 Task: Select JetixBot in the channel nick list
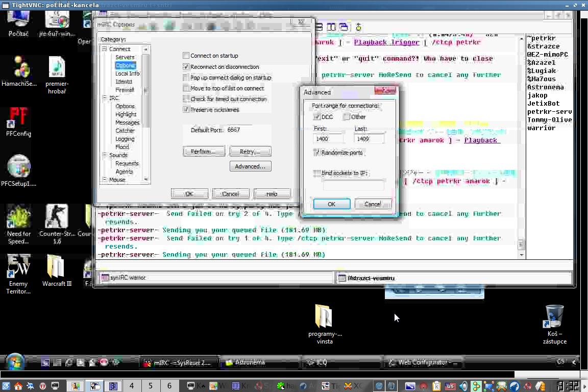(544, 104)
